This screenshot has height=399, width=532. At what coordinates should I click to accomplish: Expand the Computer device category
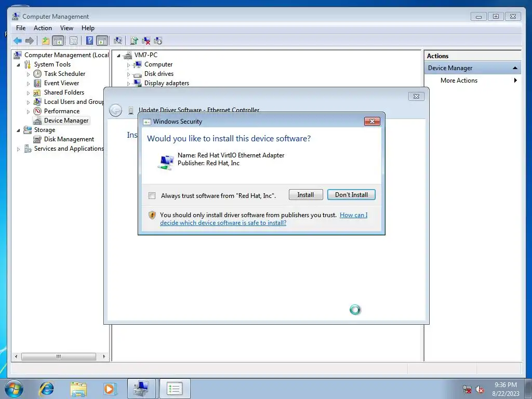pos(128,65)
